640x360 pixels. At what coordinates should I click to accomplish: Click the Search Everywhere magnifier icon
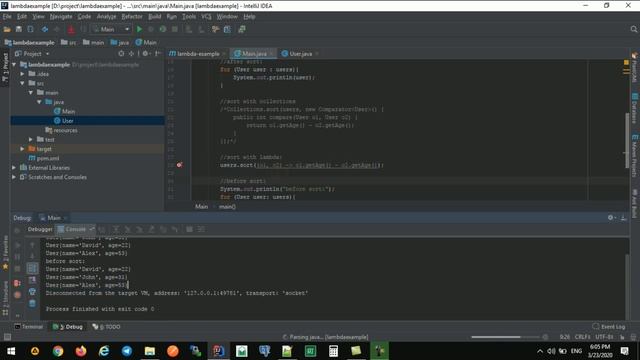pyautogui.click(x=633, y=29)
